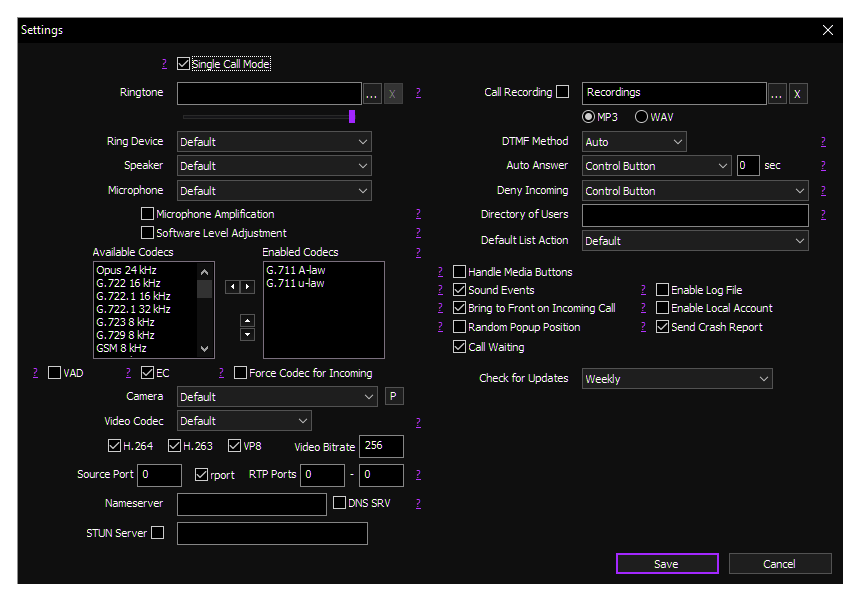Viewport: 868px width, 607px height.
Task: Click the ringtone volume slider handle
Action: 352,117
